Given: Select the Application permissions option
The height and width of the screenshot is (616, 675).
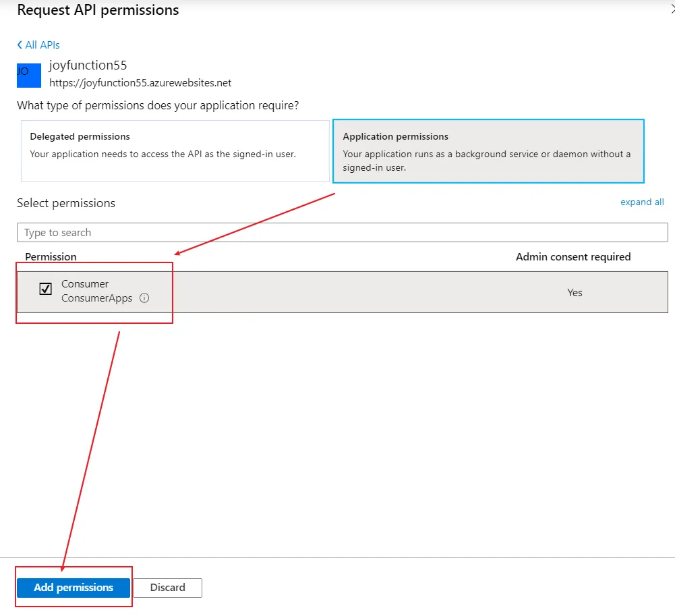Looking at the screenshot, I should (x=488, y=151).
